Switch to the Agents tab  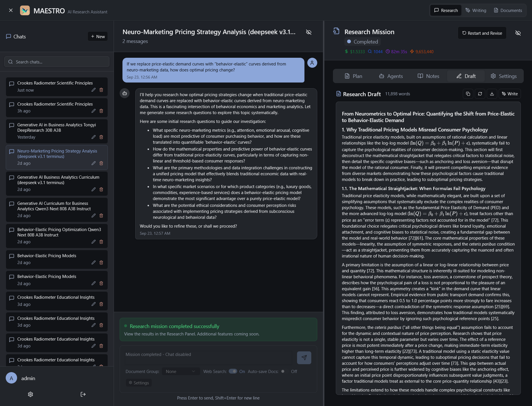click(x=391, y=76)
